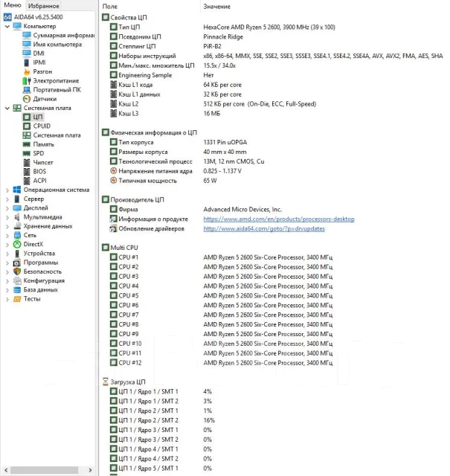Select the IPMI icon in tree
The height and width of the screenshot is (476, 450).
click(27, 62)
